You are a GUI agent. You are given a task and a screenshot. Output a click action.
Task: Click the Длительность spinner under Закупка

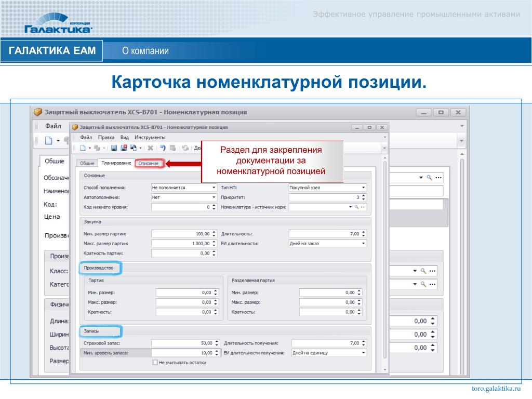363,234
